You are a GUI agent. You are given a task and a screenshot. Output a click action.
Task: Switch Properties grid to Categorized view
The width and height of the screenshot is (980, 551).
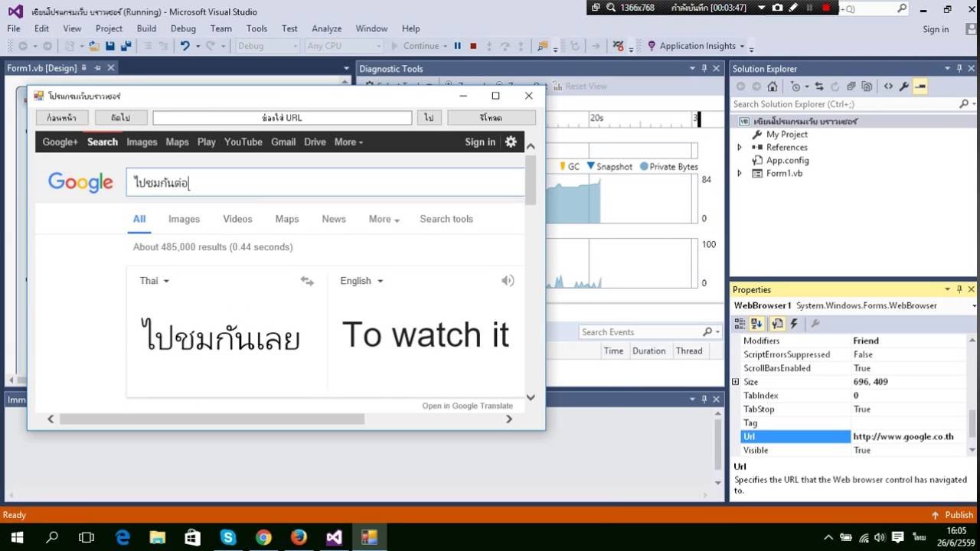(x=740, y=324)
